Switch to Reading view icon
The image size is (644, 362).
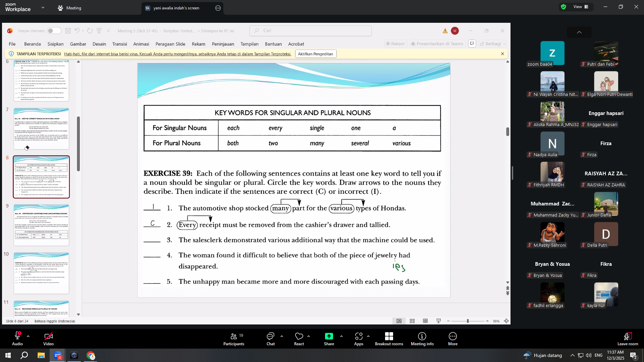click(x=425, y=321)
